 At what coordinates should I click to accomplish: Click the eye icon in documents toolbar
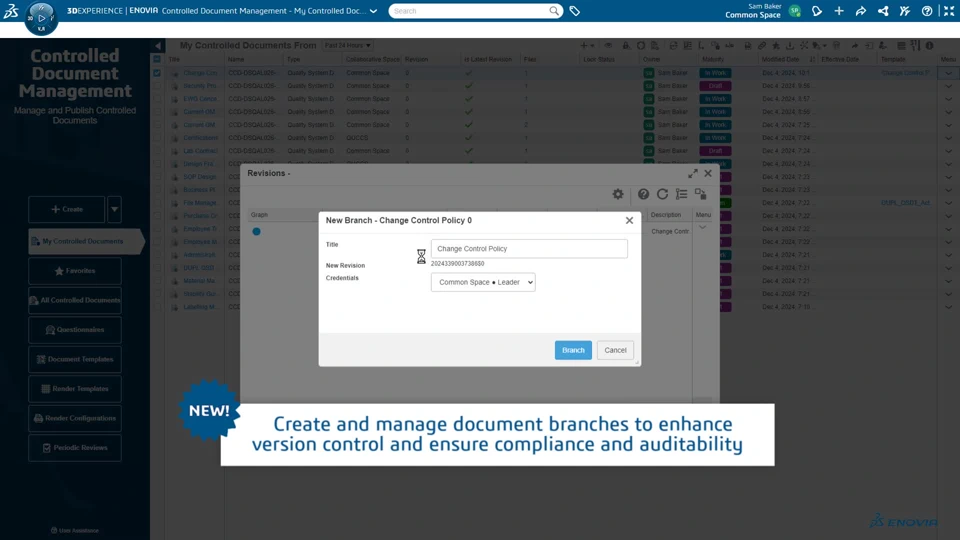point(608,46)
